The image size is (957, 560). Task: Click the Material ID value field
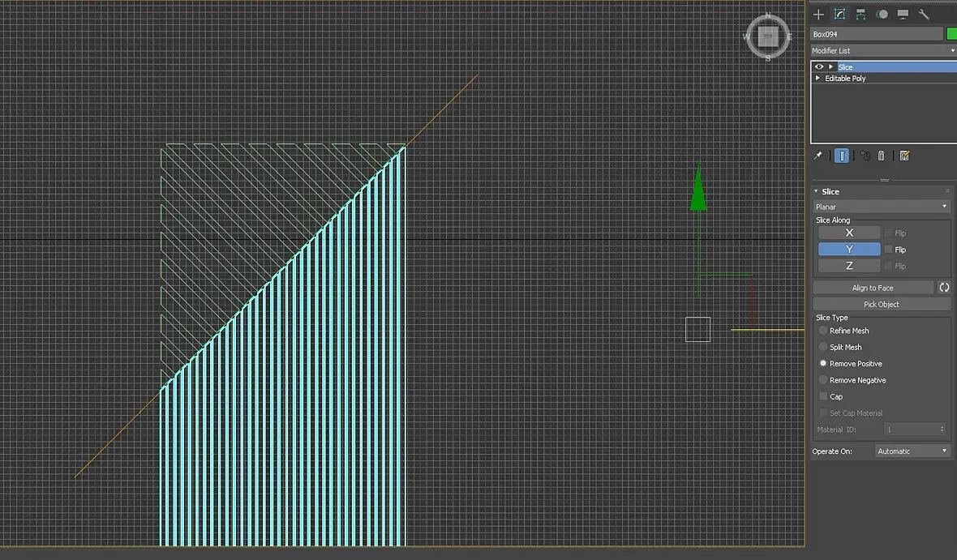pos(912,430)
